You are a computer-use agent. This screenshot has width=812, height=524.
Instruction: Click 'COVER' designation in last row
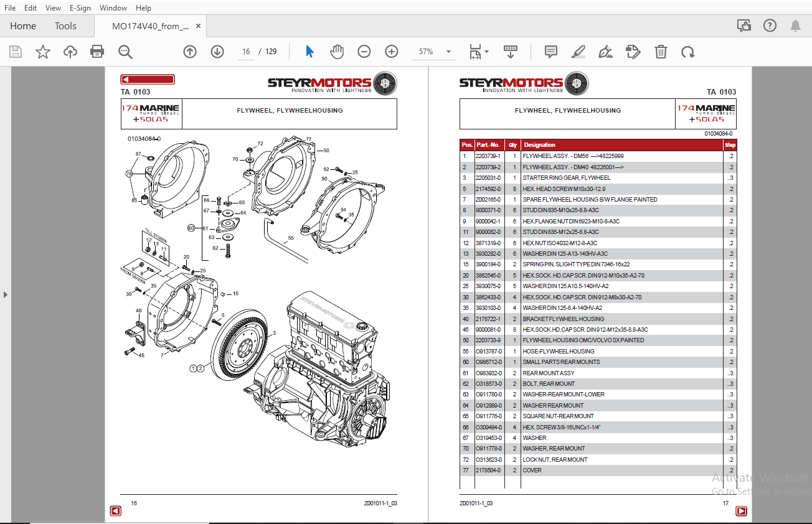pos(532,470)
